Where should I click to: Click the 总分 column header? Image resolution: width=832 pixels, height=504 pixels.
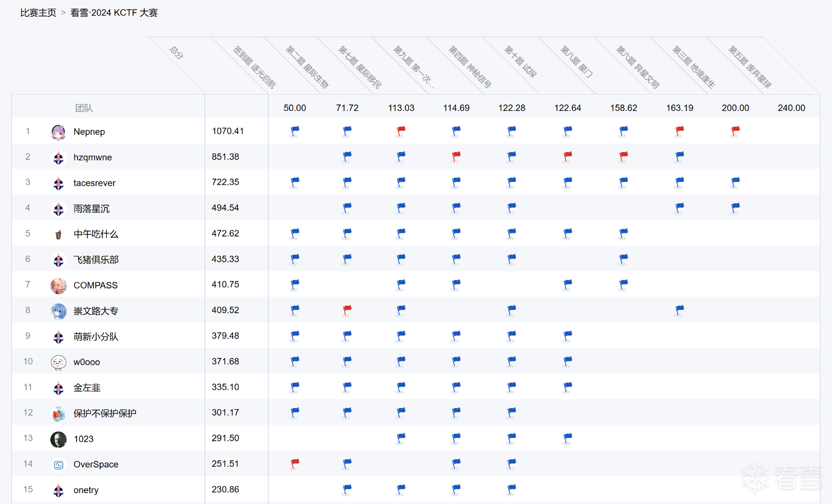tap(176, 53)
